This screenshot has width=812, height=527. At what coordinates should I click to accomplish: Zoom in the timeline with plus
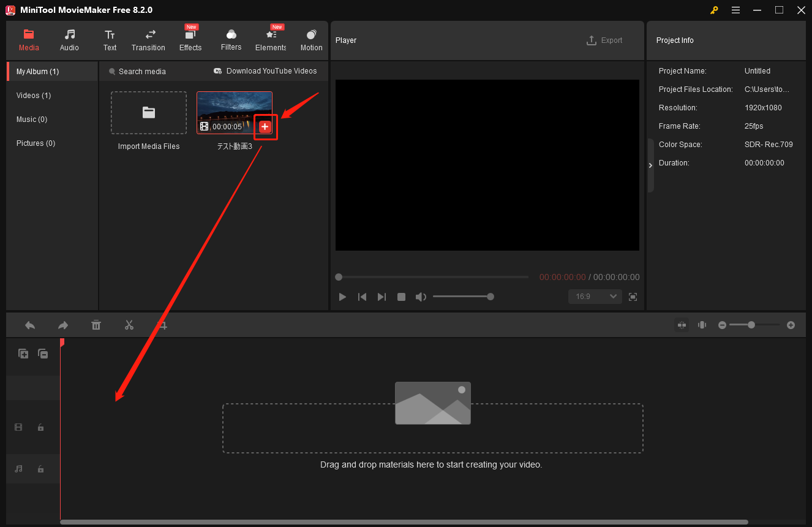[791, 325]
